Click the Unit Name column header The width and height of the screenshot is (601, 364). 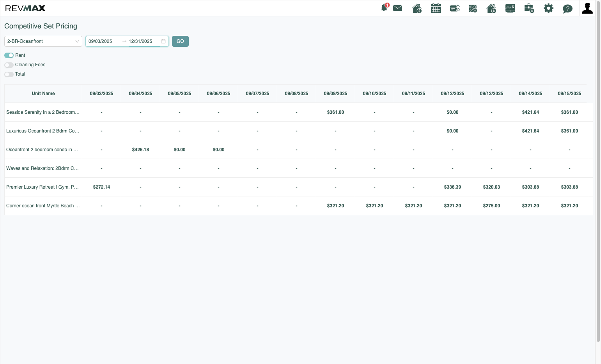pyautogui.click(x=43, y=94)
